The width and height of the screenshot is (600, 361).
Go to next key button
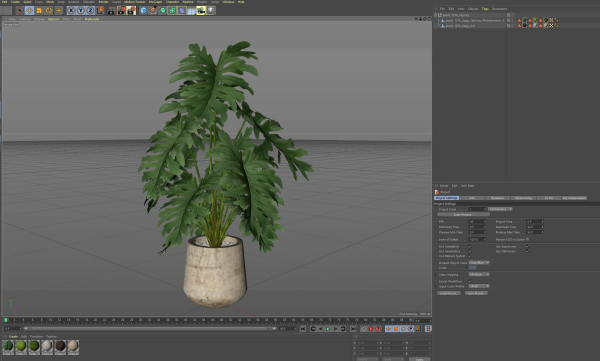(x=343, y=329)
